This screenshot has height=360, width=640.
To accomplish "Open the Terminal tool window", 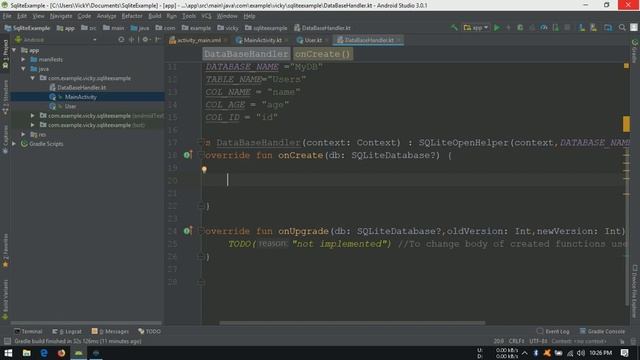I will tap(28, 331).
